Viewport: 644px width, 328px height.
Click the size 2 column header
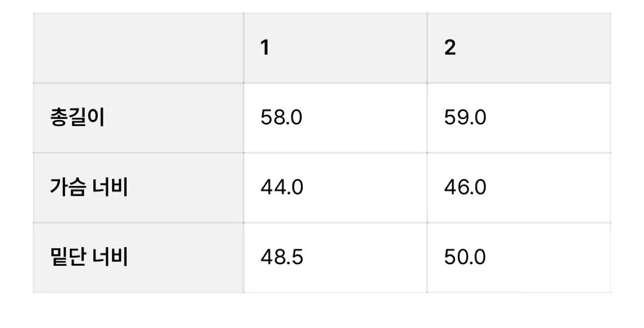point(450,48)
